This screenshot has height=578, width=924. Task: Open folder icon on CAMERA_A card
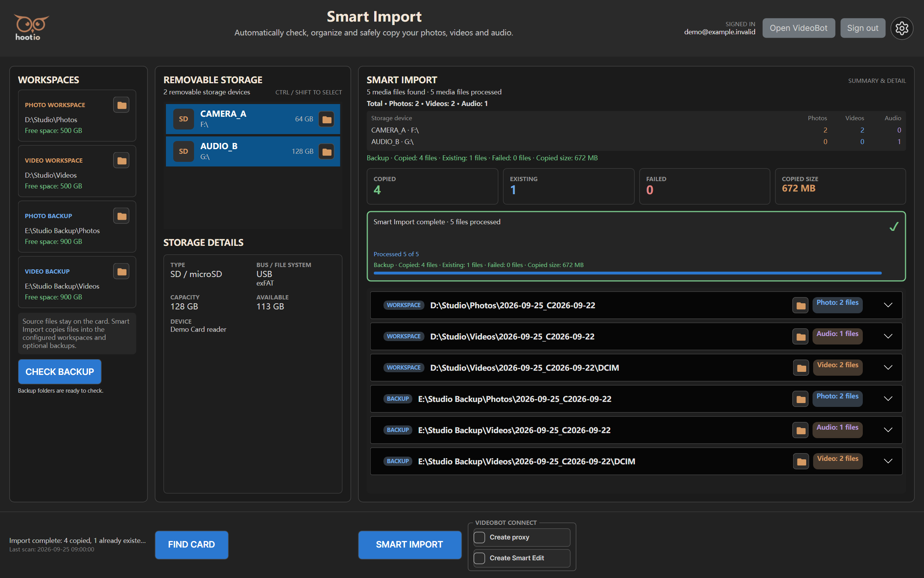326,119
